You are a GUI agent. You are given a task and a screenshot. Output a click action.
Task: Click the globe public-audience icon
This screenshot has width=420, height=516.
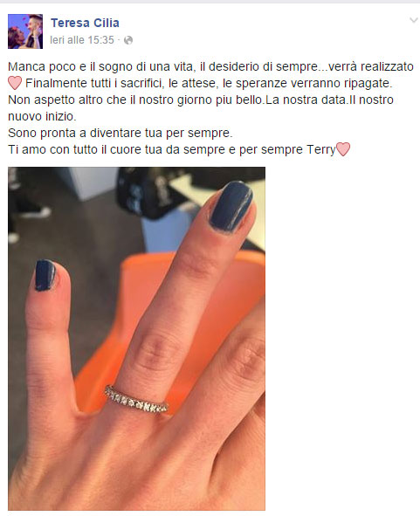coord(128,40)
